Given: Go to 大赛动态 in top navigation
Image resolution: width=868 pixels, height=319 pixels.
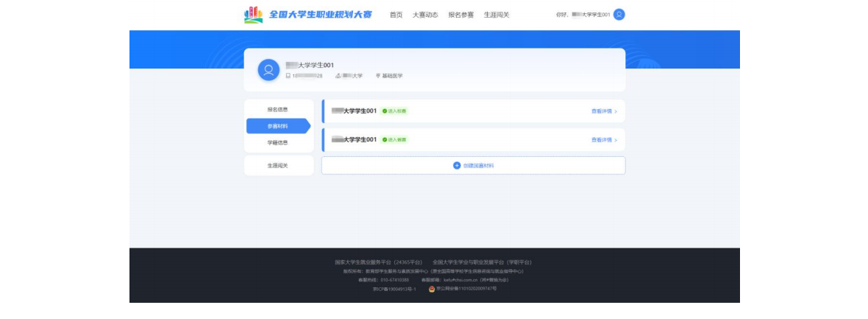Looking at the screenshot, I should point(425,15).
